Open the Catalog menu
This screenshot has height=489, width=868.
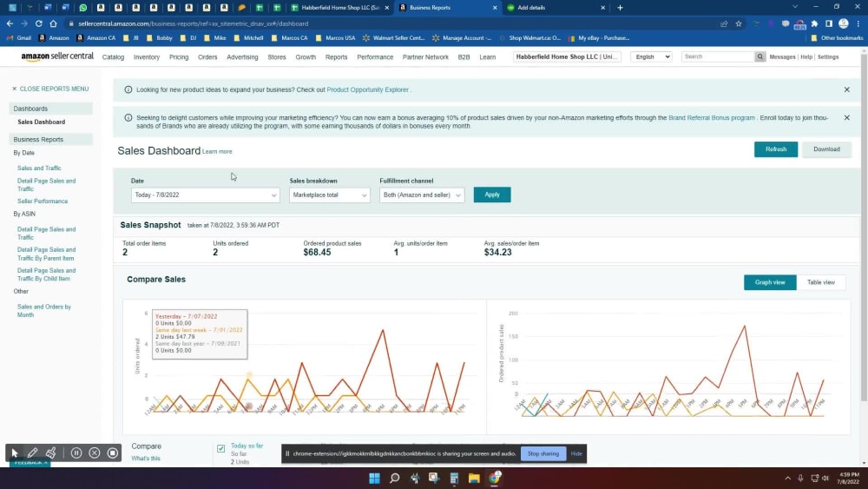coord(113,57)
